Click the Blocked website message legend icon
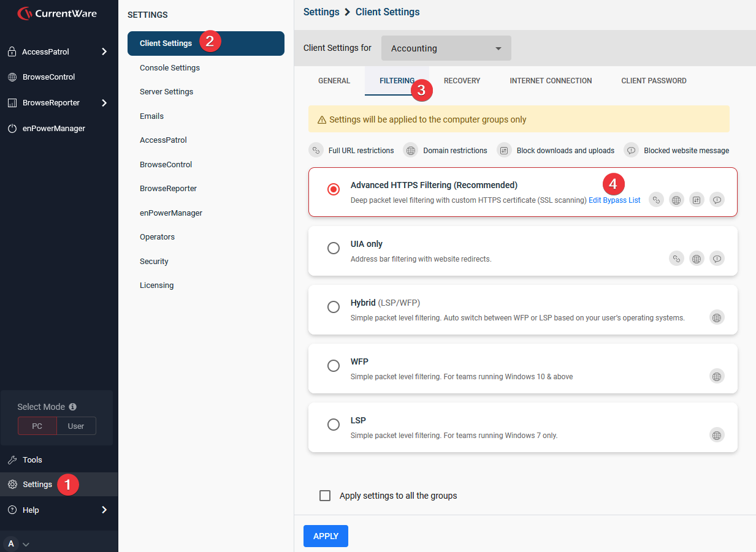Image resolution: width=756 pixels, height=552 pixels. 631,150
